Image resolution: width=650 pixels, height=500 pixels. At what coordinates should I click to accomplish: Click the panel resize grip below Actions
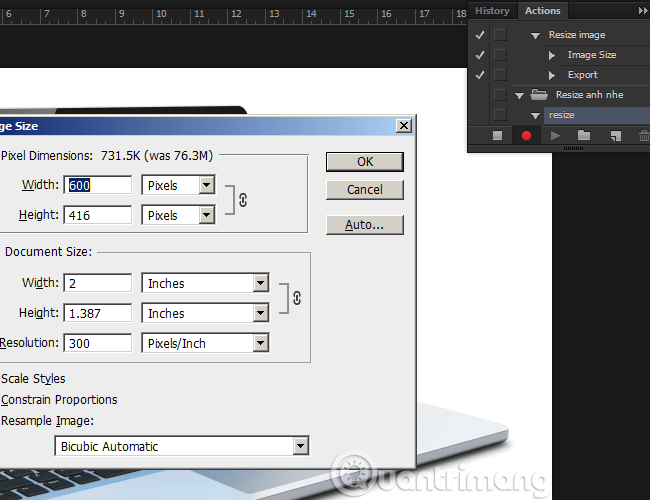point(573,148)
